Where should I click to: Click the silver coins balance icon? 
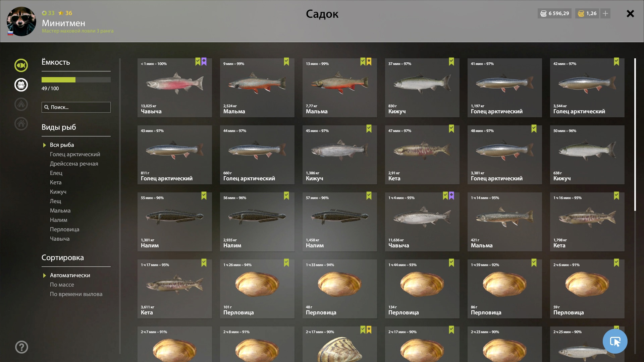(543, 13)
